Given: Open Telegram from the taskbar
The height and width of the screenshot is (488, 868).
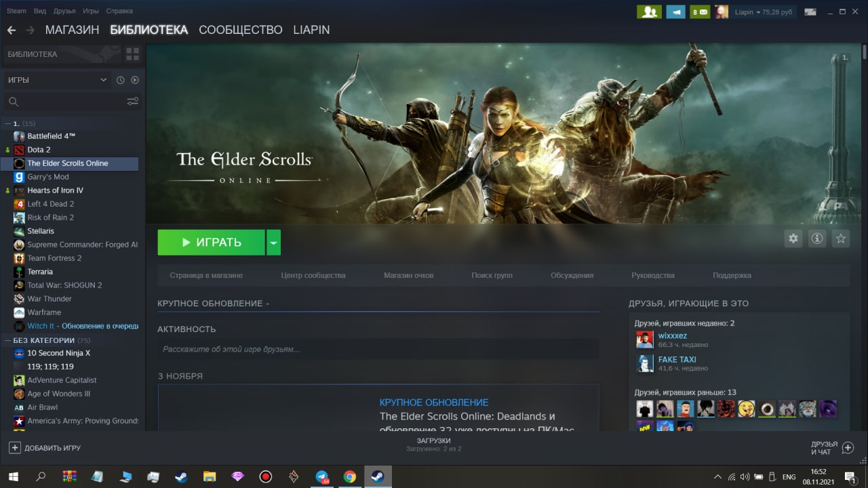Looking at the screenshot, I should pyautogui.click(x=321, y=476).
